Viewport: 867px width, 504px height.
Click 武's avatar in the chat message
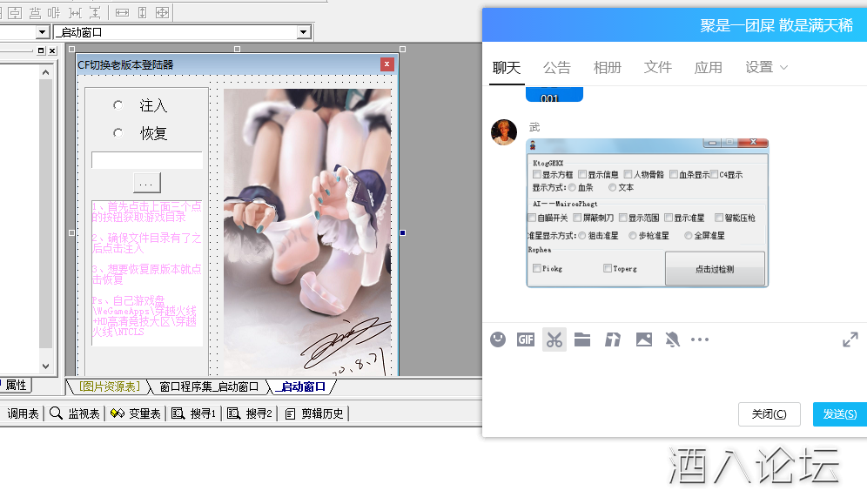click(x=504, y=132)
